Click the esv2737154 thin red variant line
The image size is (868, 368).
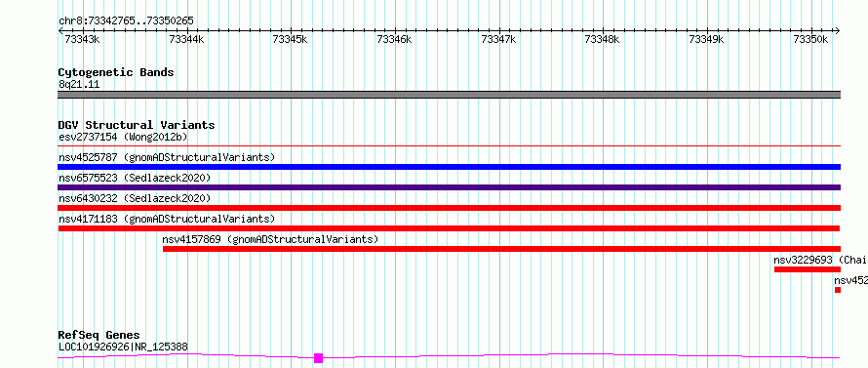[449, 146]
